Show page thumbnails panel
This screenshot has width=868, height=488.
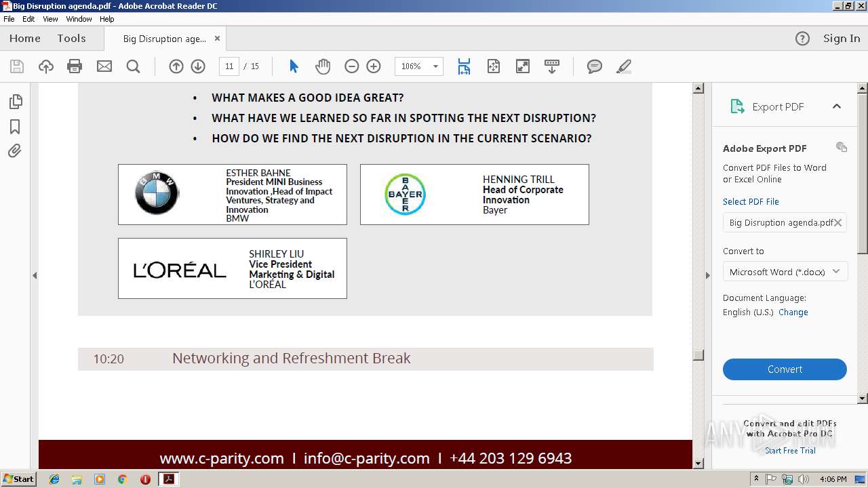(15, 102)
